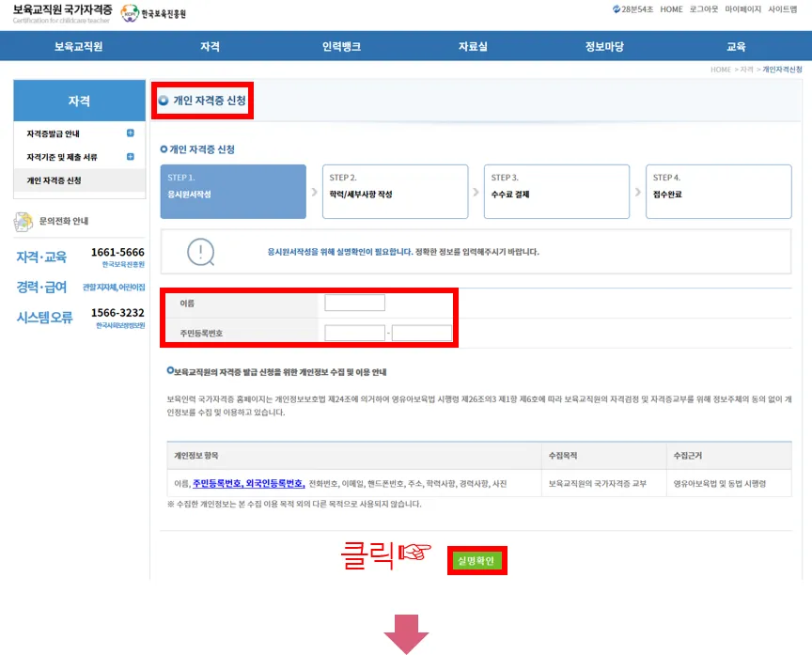
Task: Expand the 자격증발급 안내 plus icon
Action: [131, 133]
